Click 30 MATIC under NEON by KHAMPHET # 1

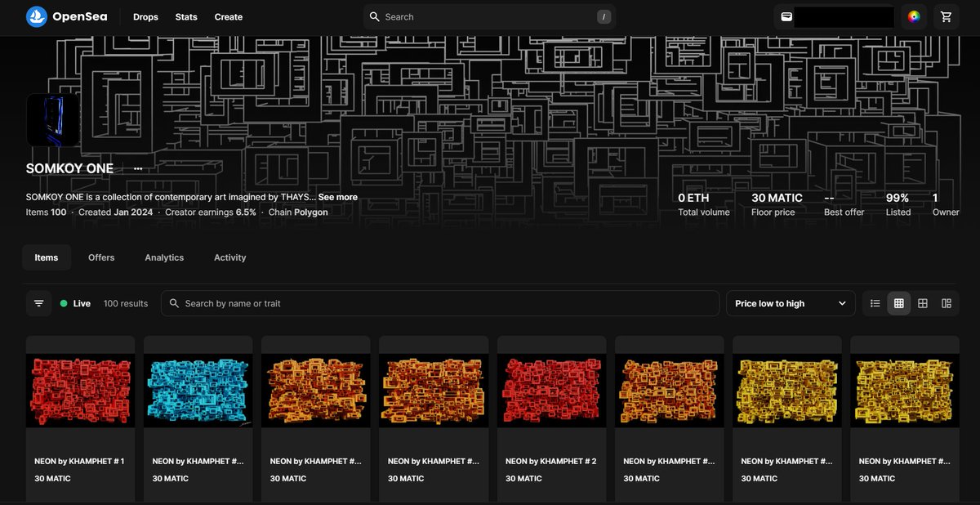tap(52, 478)
